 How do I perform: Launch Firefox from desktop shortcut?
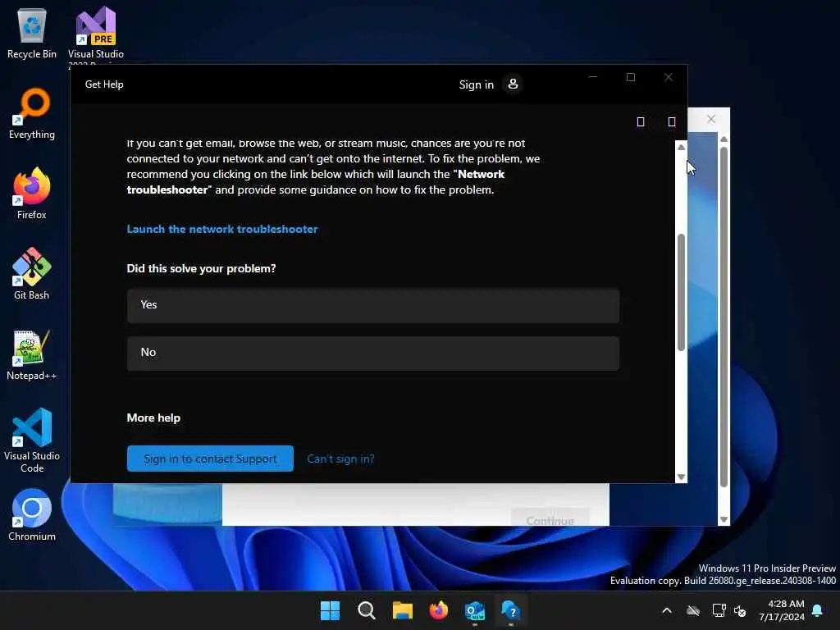(32, 194)
